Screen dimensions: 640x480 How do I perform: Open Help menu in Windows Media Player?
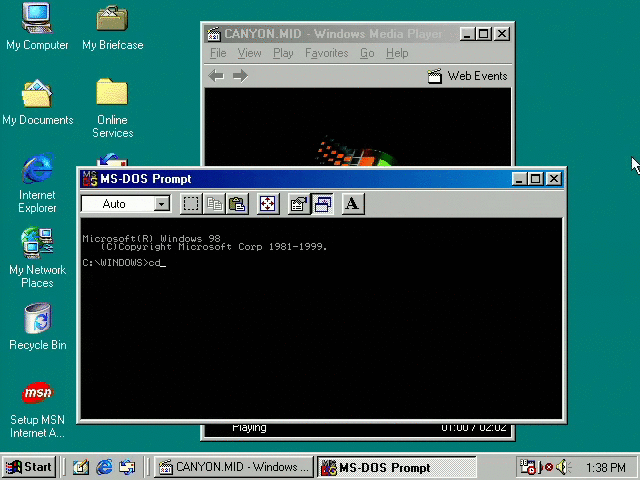pos(397,53)
